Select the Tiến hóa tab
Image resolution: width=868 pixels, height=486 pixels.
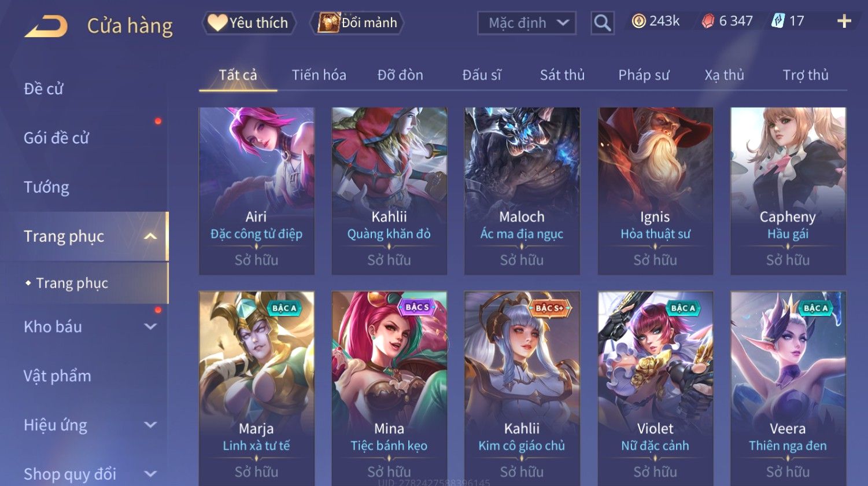click(319, 75)
